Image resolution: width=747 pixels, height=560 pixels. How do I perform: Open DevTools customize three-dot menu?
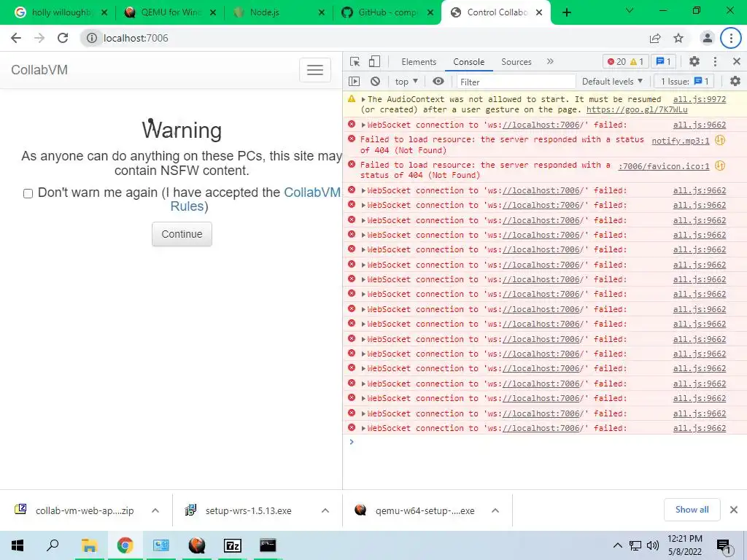715,61
